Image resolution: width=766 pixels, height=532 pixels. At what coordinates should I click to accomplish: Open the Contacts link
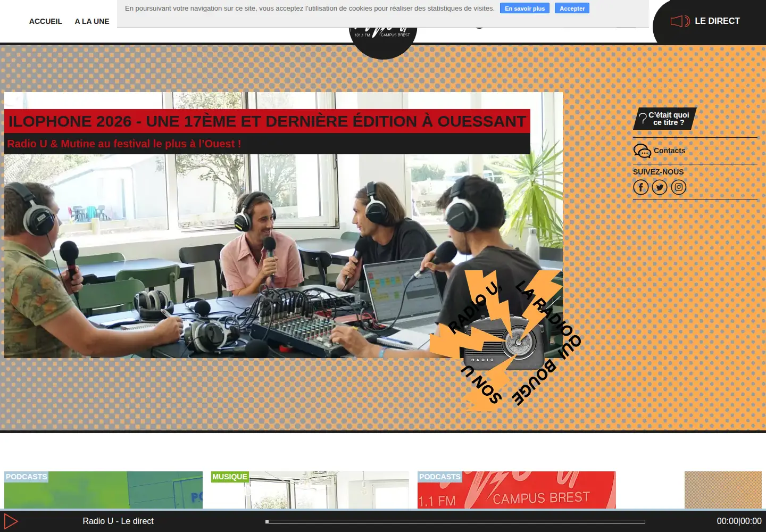click(669, 151)
